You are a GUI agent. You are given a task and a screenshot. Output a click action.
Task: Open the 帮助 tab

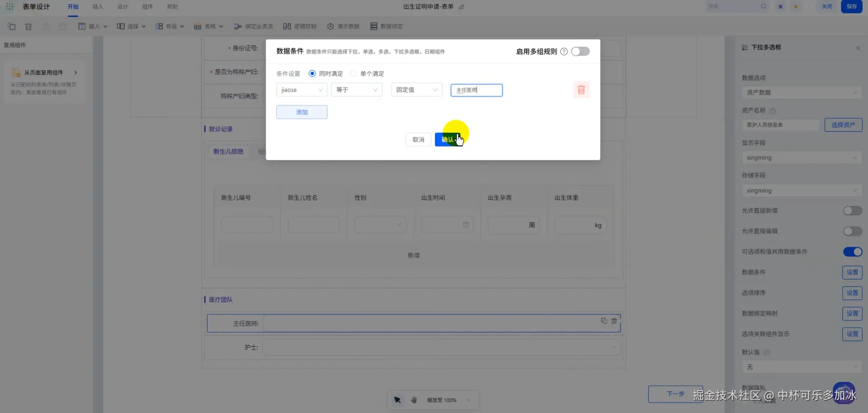pos(173,7)
